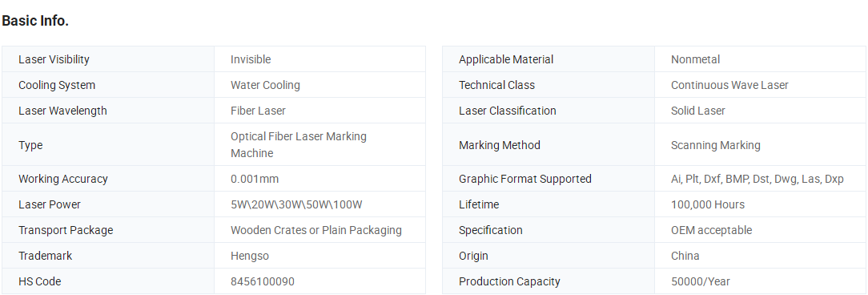
Task: Click the HS Code 8456100090 value
Action: pyautogui.click(x=263, y=281)
